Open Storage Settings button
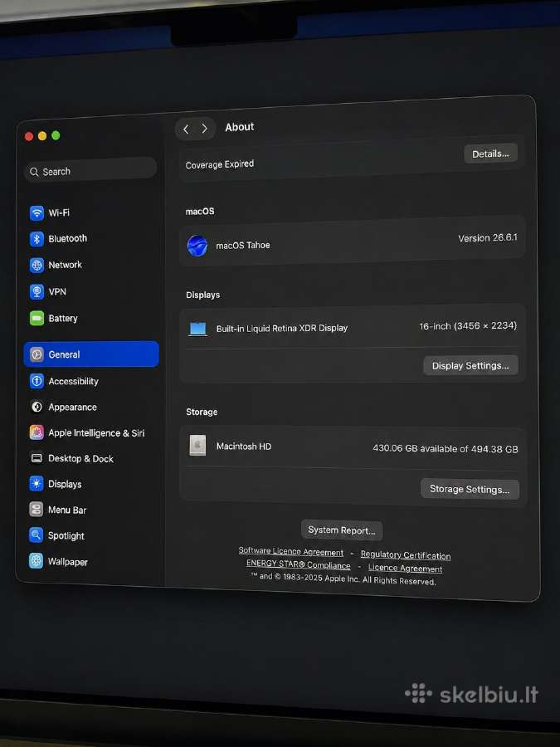The image size is (560, 747). 470,489
